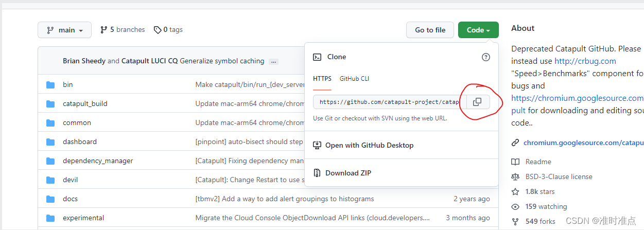Open the chromium.googlesource.com link with chain icon

(584, 143)
